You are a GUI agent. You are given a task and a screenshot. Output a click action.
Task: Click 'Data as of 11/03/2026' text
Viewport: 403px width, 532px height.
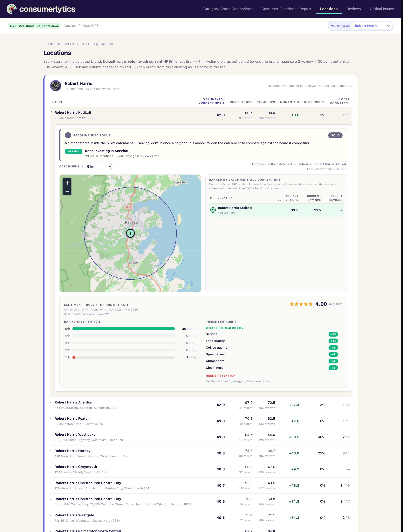coord(81,26)
